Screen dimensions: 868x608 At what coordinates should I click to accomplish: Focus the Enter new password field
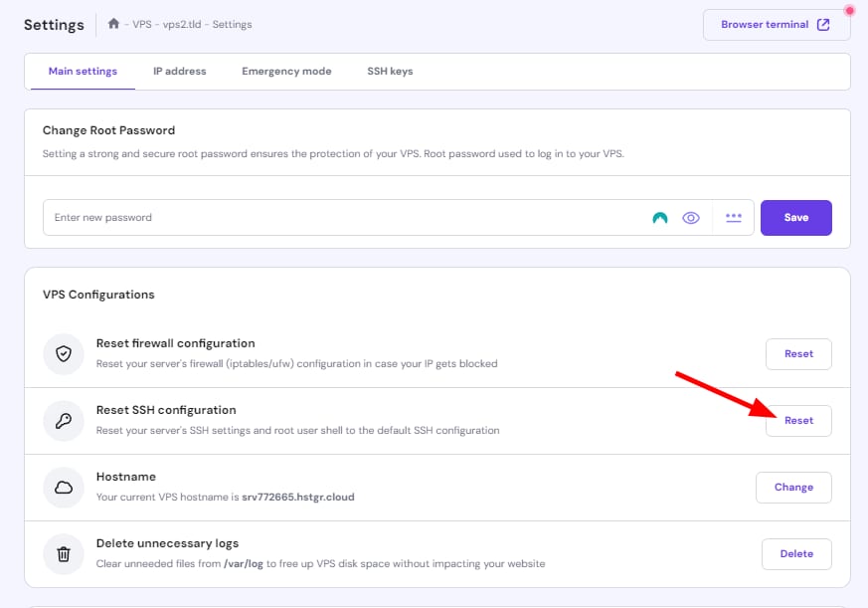pyautogui.click(x=338, y=218)
